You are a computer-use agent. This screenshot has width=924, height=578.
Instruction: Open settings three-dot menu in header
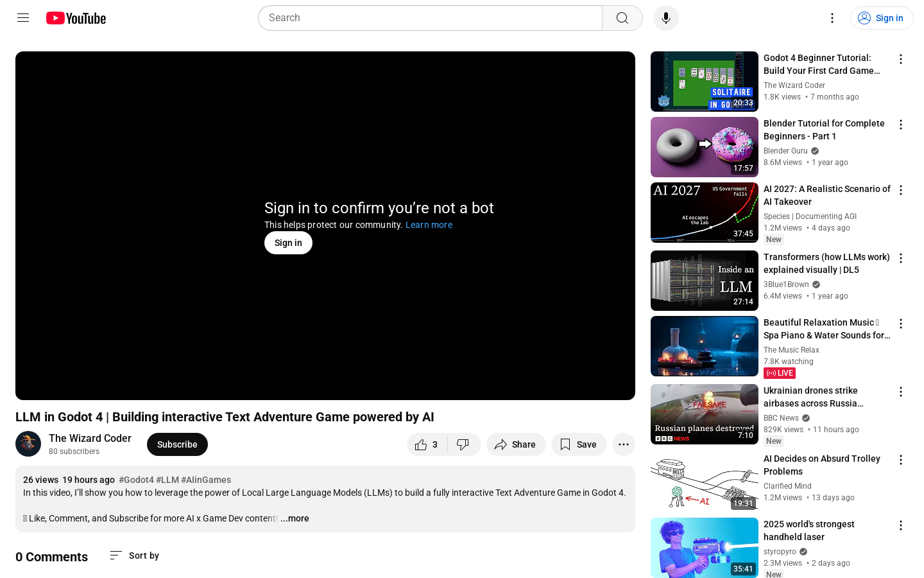pyautogui.click(x=832, y=18)
